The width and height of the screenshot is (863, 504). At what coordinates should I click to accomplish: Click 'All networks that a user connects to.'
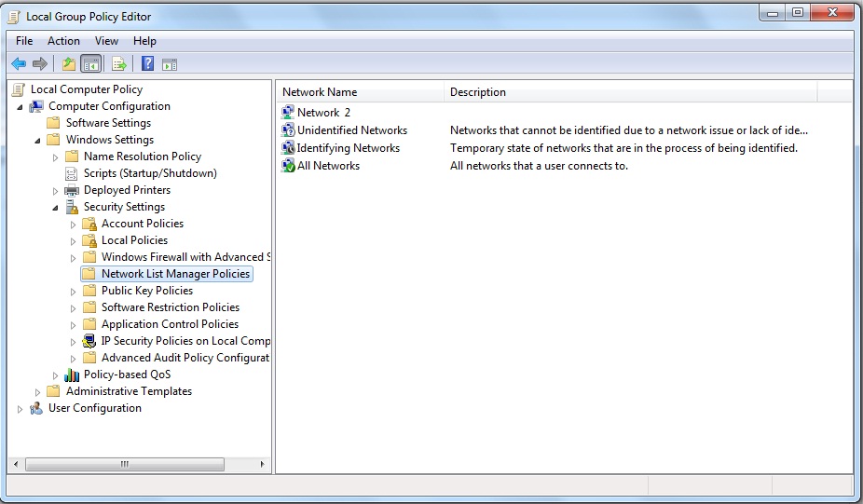(539, 166)
